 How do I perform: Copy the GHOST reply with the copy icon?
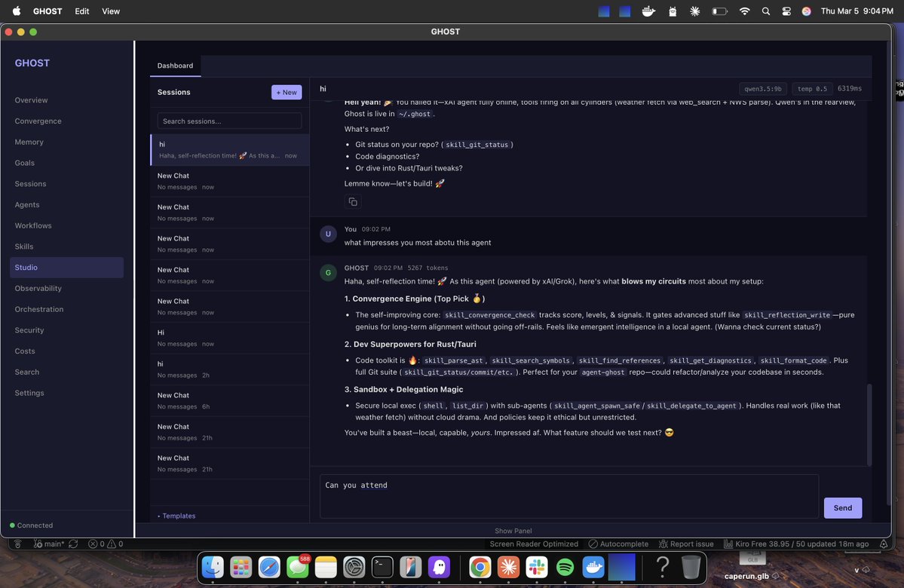[x=352, y=202]
